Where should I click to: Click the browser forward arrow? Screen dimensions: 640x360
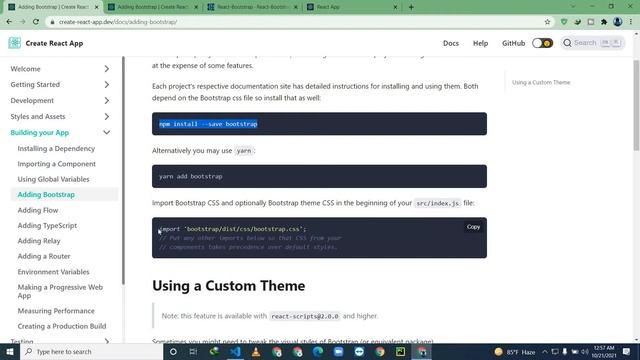click(x=22, y=22)
